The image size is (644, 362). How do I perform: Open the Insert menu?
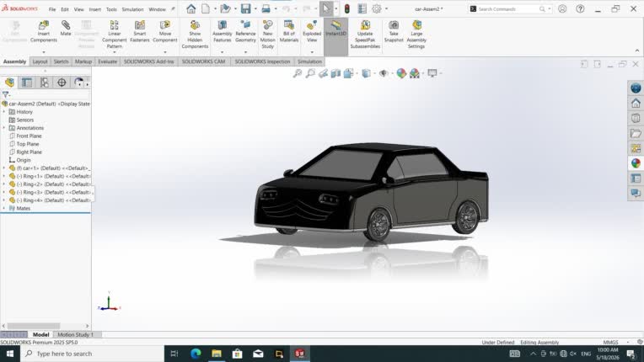[95, 9]
